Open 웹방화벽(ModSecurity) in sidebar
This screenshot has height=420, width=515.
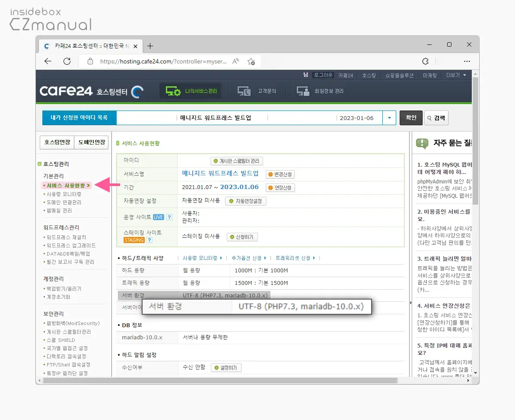(x=73, y=323)
